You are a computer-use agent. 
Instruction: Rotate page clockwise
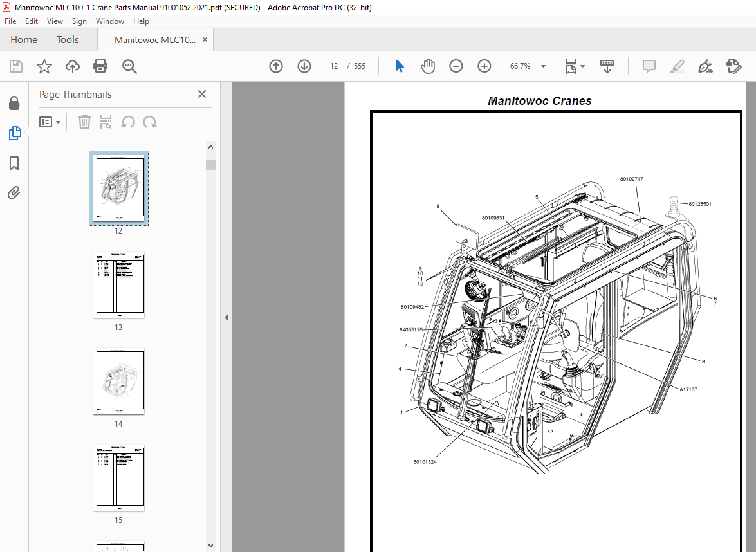(x=150, y=122)
